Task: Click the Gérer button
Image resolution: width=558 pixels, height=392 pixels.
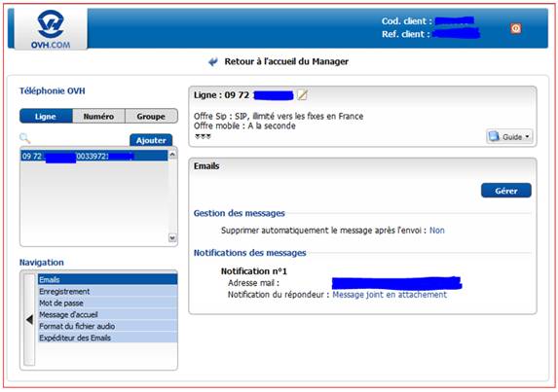Action: [506, 191]
